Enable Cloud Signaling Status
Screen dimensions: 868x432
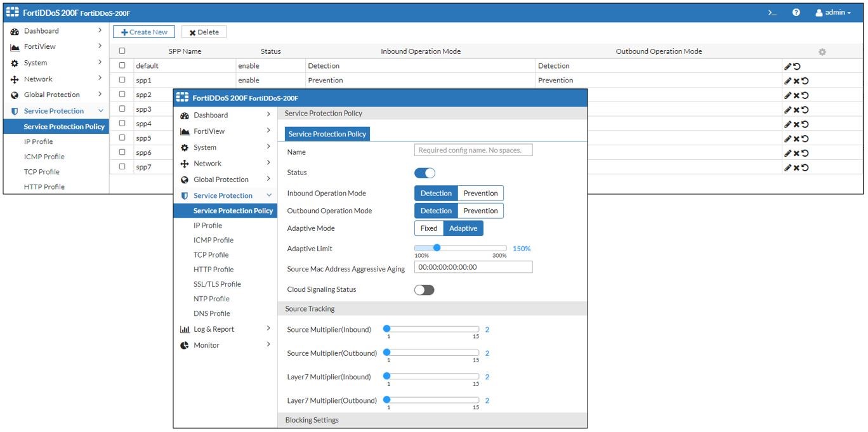tap(424, 289)
